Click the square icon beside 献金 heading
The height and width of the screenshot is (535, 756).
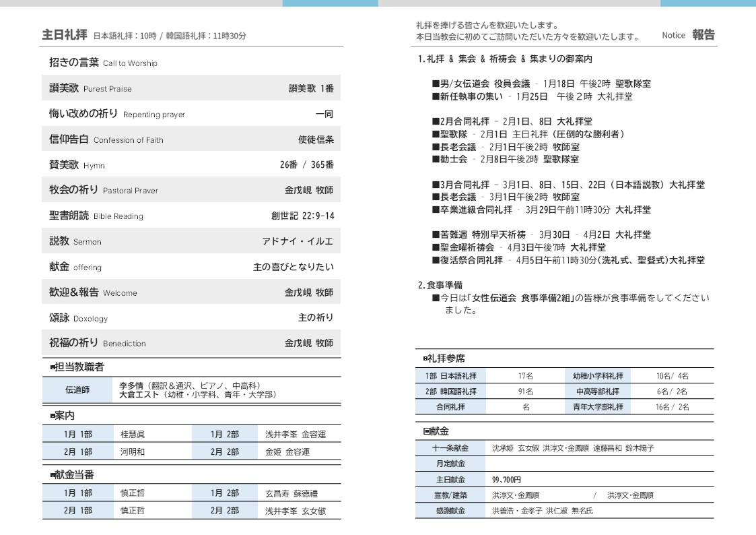426,431
